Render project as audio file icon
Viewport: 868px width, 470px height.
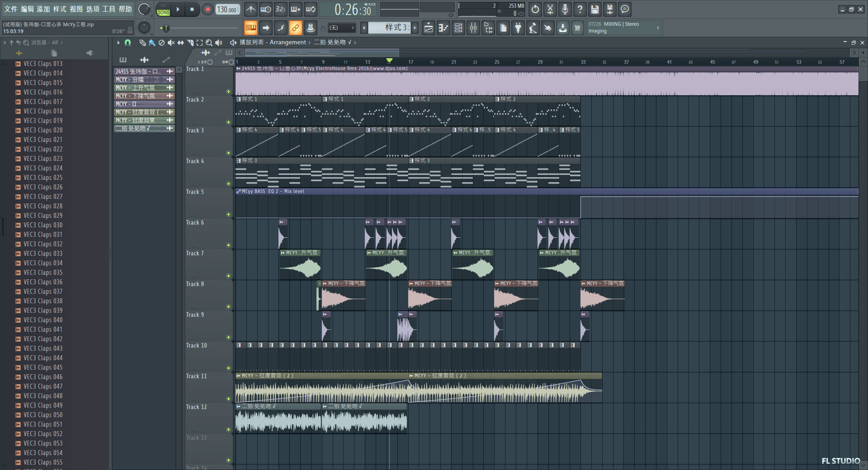coord(610,9)
